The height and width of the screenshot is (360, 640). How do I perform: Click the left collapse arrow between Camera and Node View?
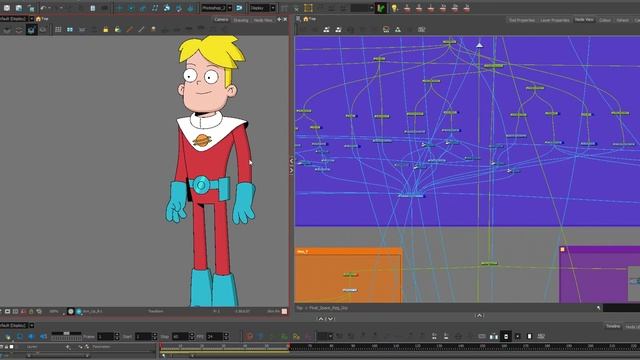point(291,160)
